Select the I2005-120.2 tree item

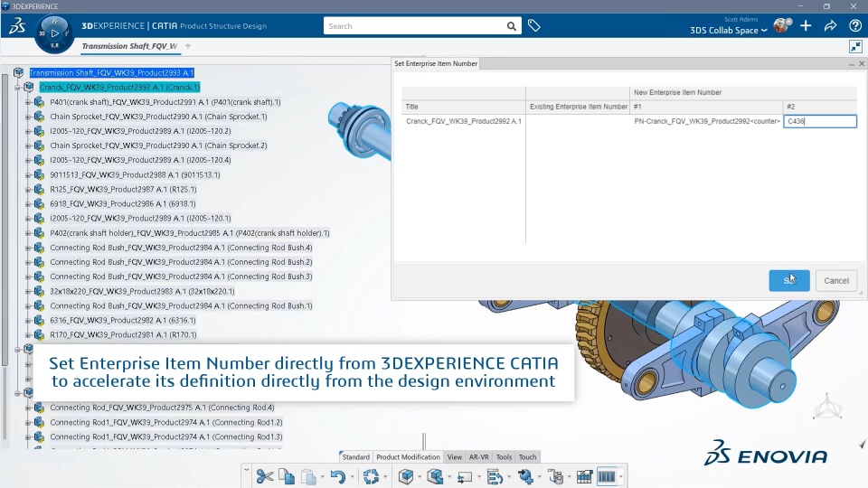tap(140, 131)
